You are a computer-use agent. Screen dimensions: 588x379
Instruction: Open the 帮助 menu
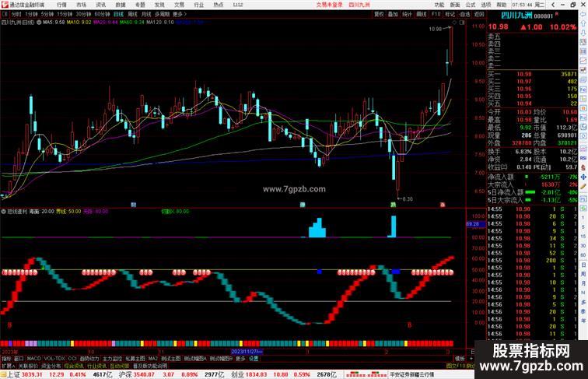coord(502,5)
